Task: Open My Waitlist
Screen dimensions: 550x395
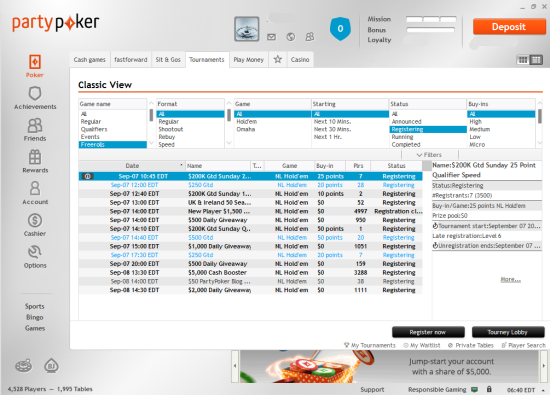Action: coord(422,345)
